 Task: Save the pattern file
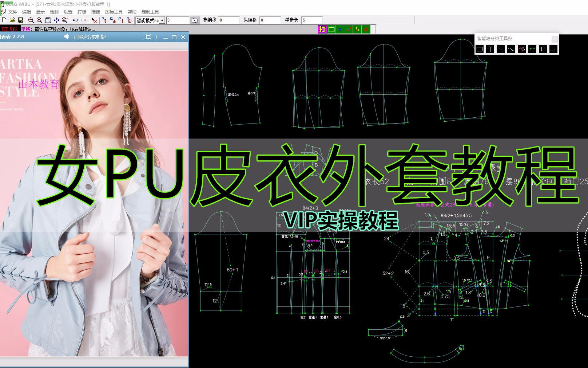click(x=20, y=20)
